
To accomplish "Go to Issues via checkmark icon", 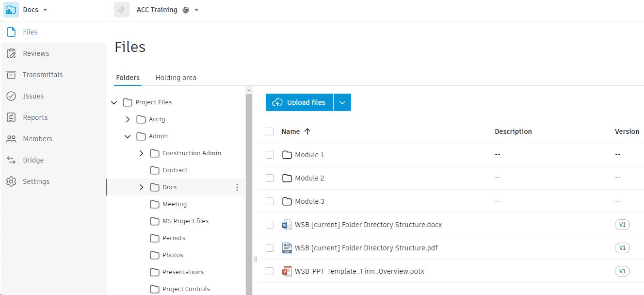I will point(11,96).
